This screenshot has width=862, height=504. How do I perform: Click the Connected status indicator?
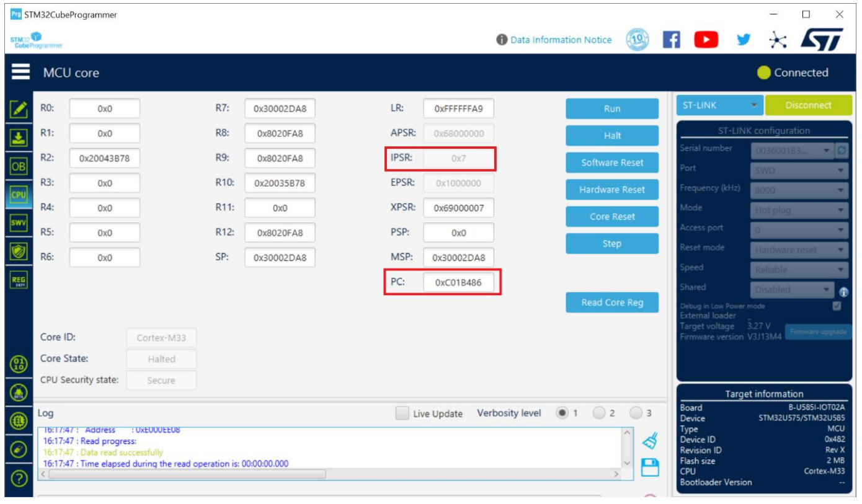[x=793, y=73]
